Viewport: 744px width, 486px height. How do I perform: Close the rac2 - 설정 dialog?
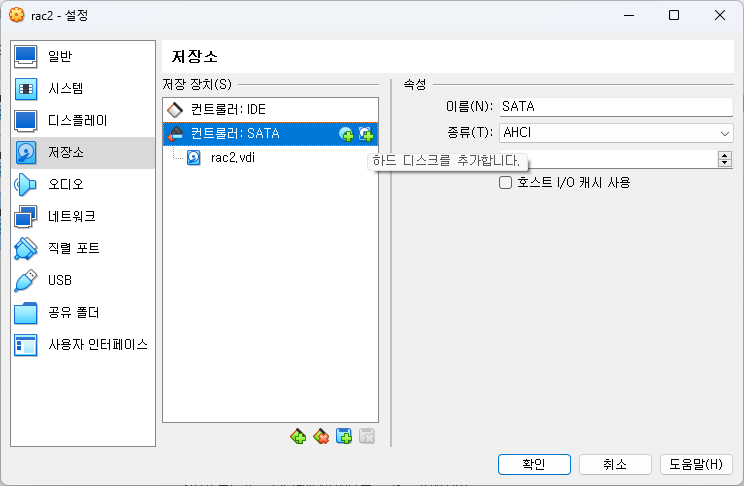click(x=720, y=15)
